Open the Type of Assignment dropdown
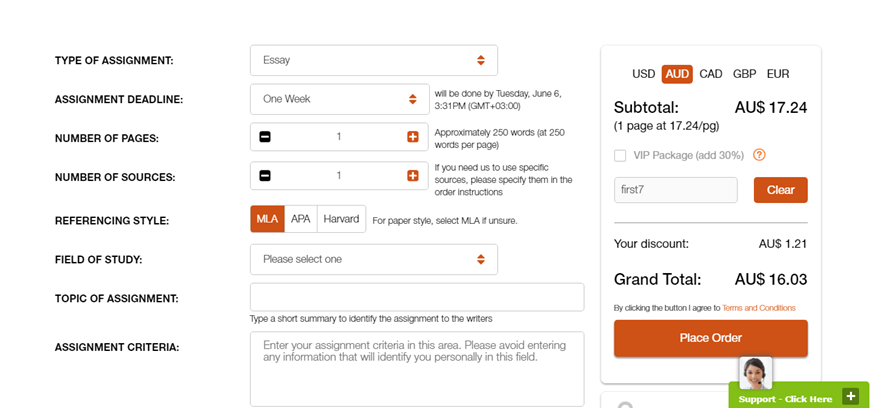The image size is (874, 408). 373,60
